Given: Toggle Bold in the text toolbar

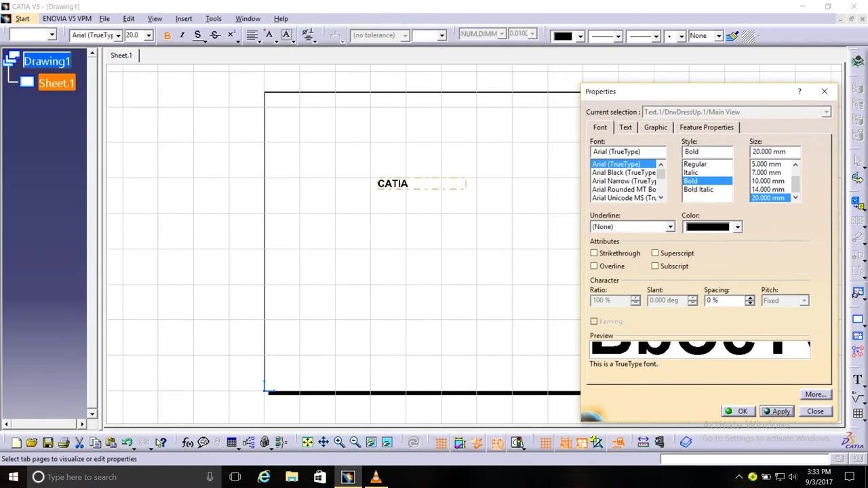Looking at the screenshot, I should pos(167,35).
